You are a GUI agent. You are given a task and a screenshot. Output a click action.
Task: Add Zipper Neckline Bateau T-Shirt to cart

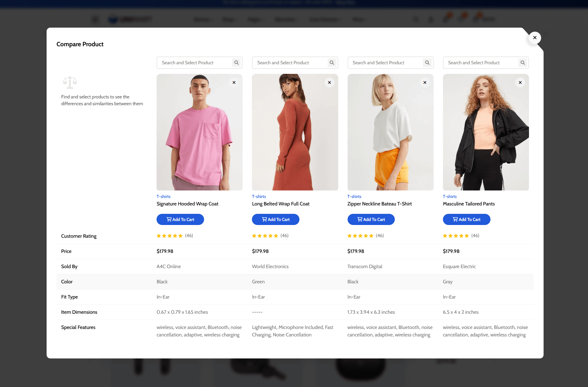pos(371,219)
